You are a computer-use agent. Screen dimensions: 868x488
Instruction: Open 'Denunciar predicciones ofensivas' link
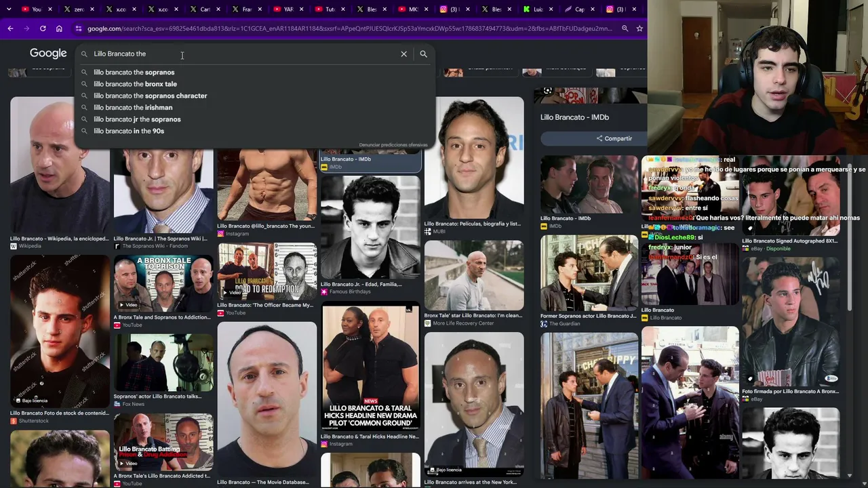393,145
